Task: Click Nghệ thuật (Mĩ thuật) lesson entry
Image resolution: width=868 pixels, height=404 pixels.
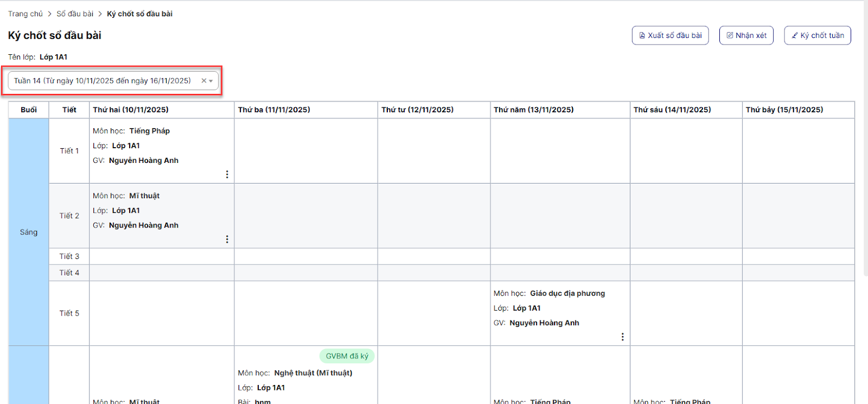Action: 313,373
